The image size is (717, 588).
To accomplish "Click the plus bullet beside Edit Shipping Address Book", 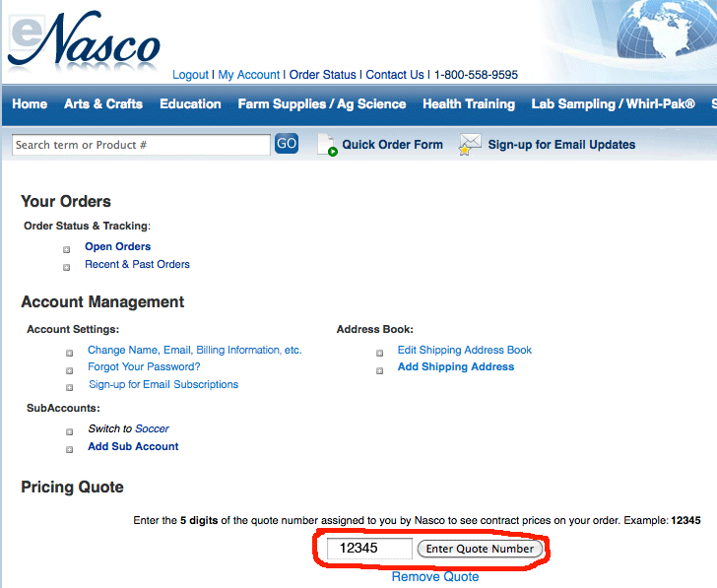I will coord(379,353).
